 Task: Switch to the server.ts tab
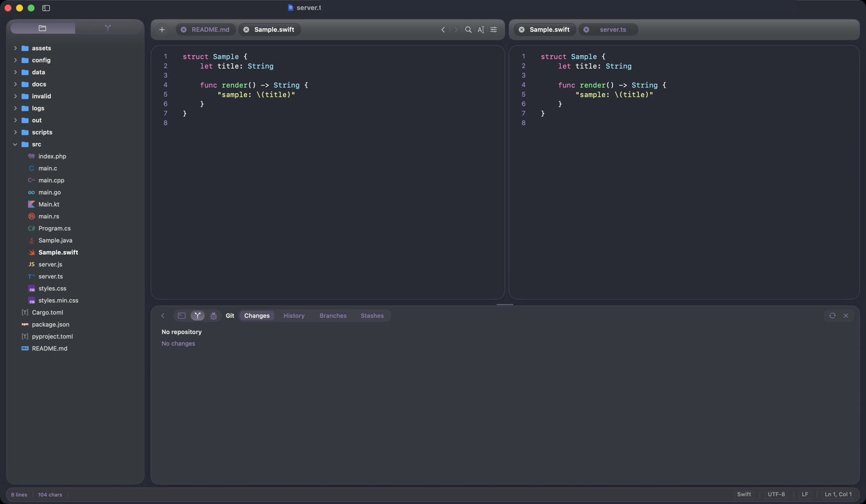[x=608, y=30]
